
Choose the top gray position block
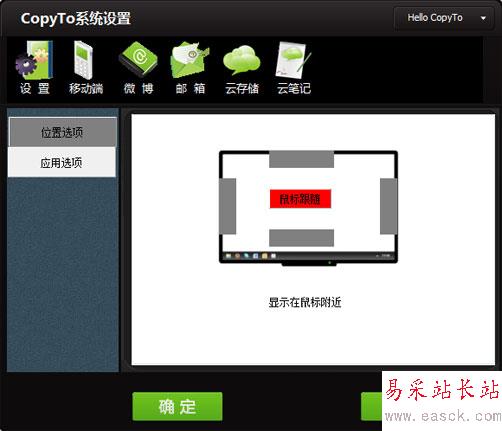coord(302,159)
